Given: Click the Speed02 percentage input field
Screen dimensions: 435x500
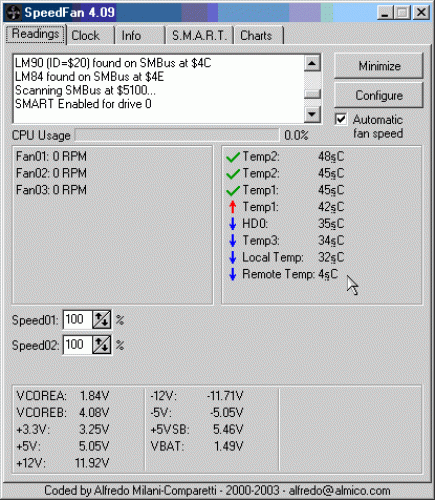Looking at the screenshot, I should click(x=78, y=345).
